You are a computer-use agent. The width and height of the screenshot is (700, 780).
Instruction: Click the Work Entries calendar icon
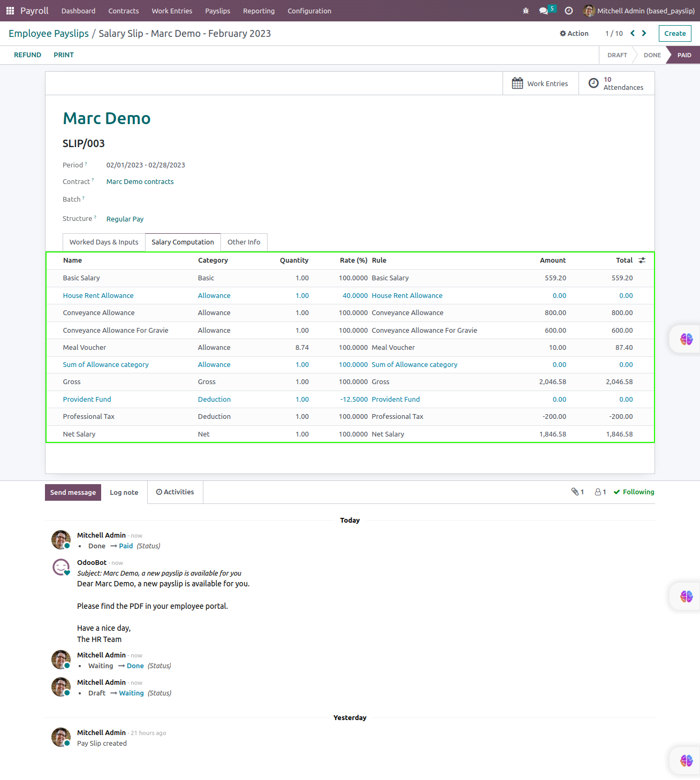tap(518, 83)
